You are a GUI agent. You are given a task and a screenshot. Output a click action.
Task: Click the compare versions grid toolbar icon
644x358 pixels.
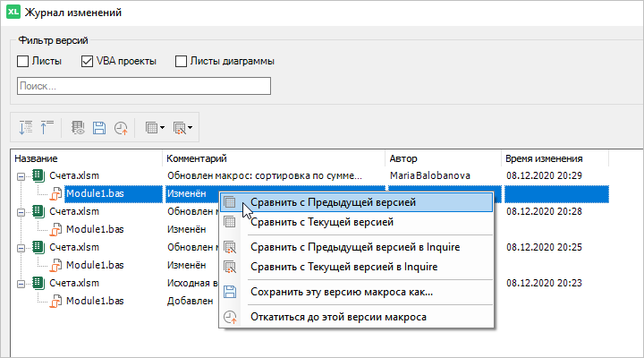point(151,128)
